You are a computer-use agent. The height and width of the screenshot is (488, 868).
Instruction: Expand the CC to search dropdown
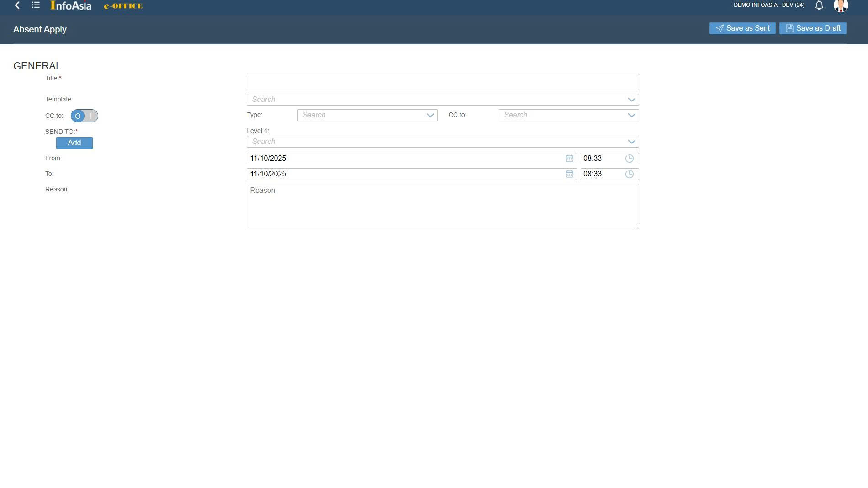[x=631, y=115]
